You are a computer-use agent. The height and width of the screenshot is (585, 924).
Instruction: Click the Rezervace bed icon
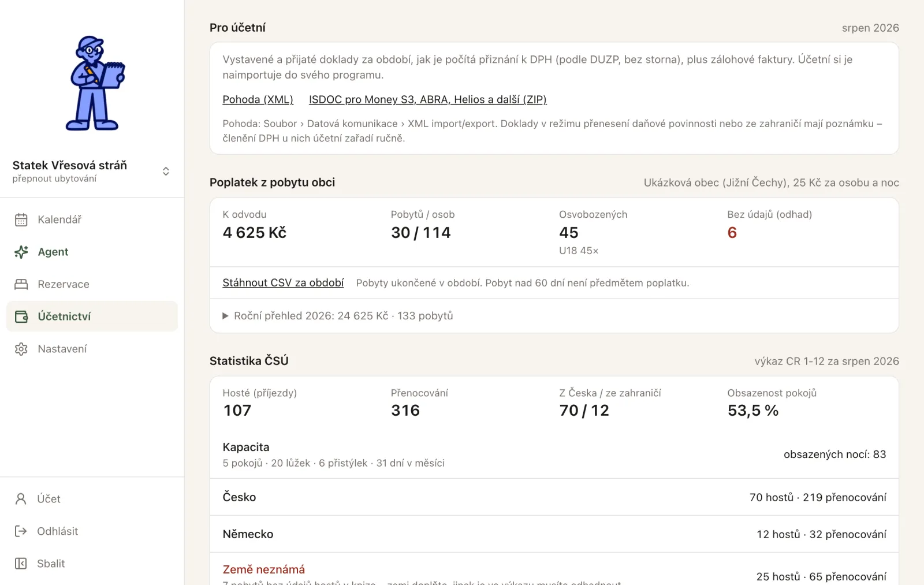pos(21,284)
